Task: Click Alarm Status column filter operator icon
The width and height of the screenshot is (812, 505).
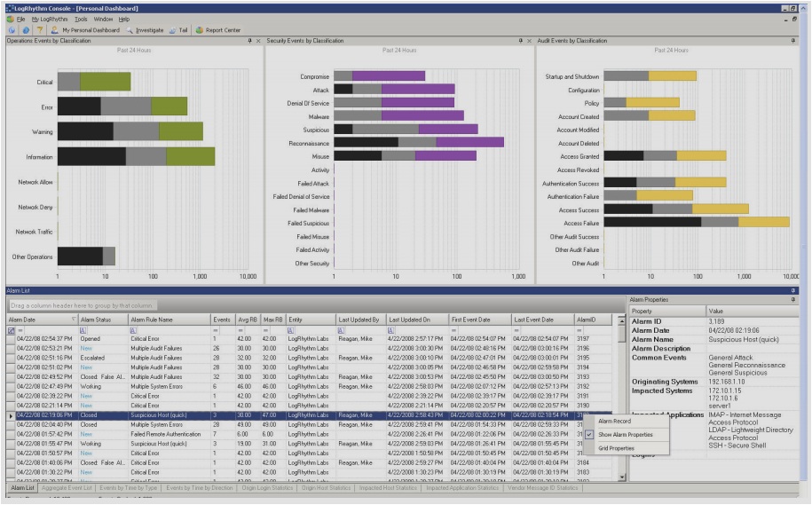Action: (83, 330)
